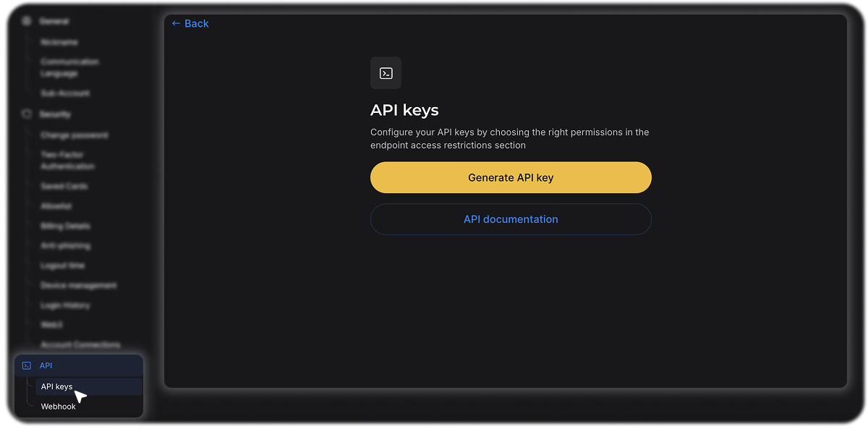Open the API documentation link

coord(511,219)
